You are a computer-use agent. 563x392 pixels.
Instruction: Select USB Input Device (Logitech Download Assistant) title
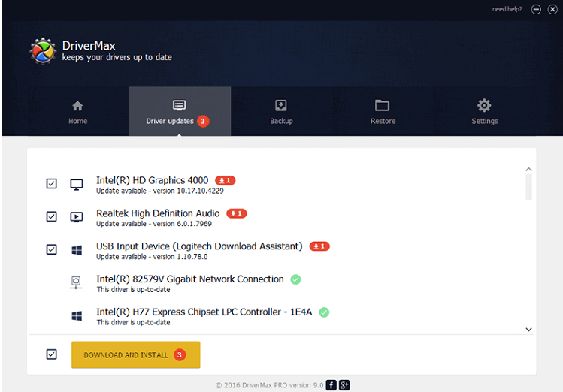tap(199, 246)
